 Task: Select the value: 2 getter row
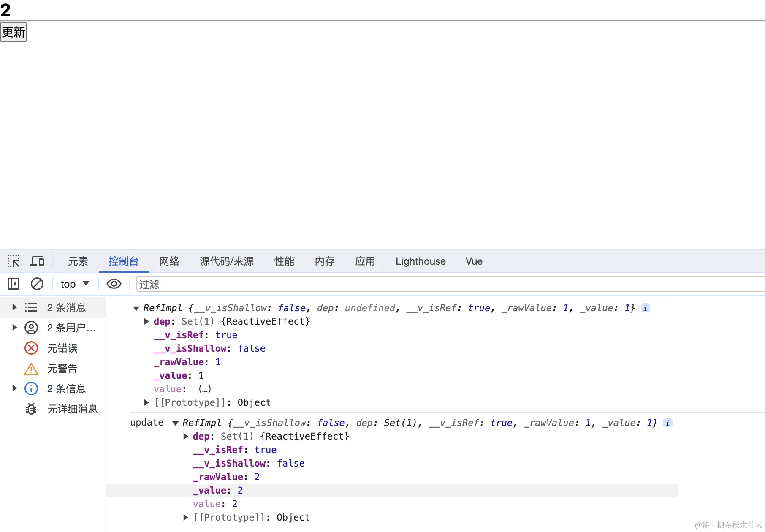click(x=215, y=504)
